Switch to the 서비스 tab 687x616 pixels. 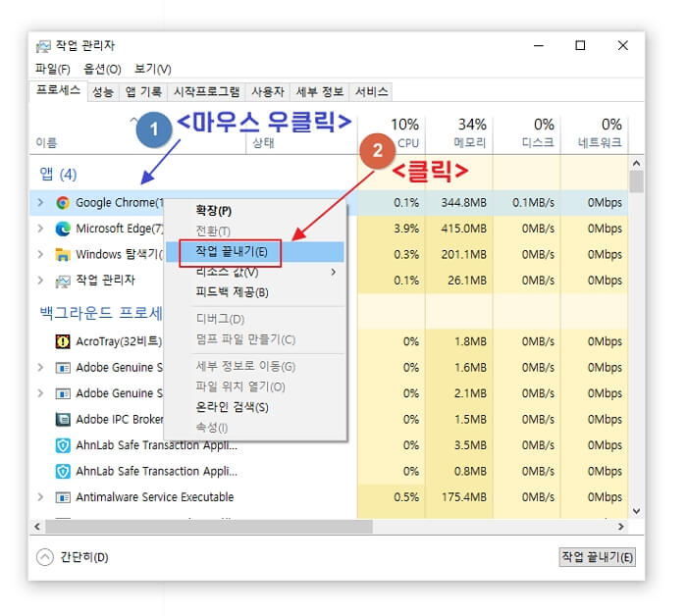(371, 92)
